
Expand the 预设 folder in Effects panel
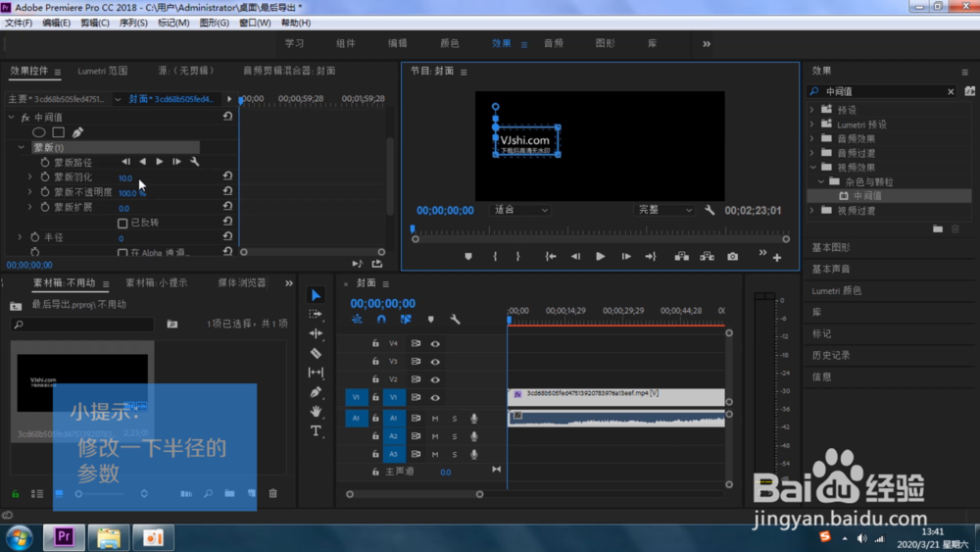point(812,110)
